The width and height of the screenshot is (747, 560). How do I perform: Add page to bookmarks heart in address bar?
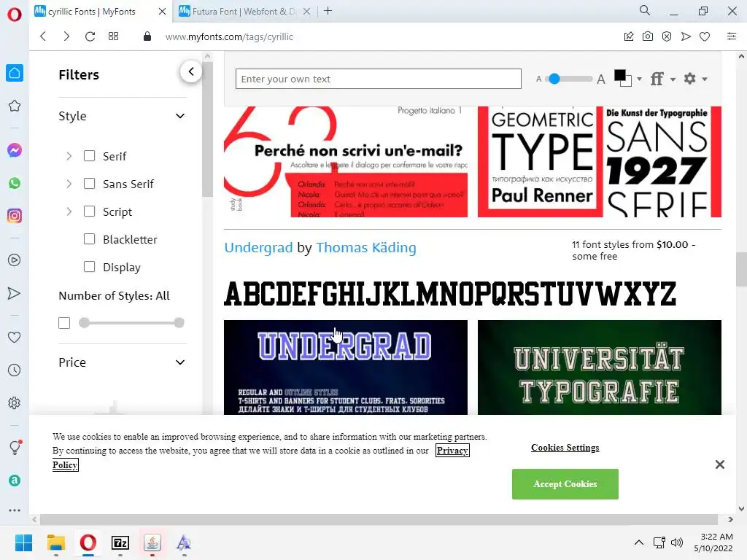(705, 36)
